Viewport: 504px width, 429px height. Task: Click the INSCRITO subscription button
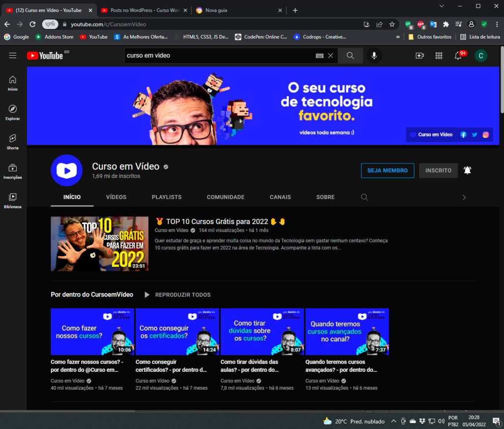pyautogui.click(x=439, y=170)
